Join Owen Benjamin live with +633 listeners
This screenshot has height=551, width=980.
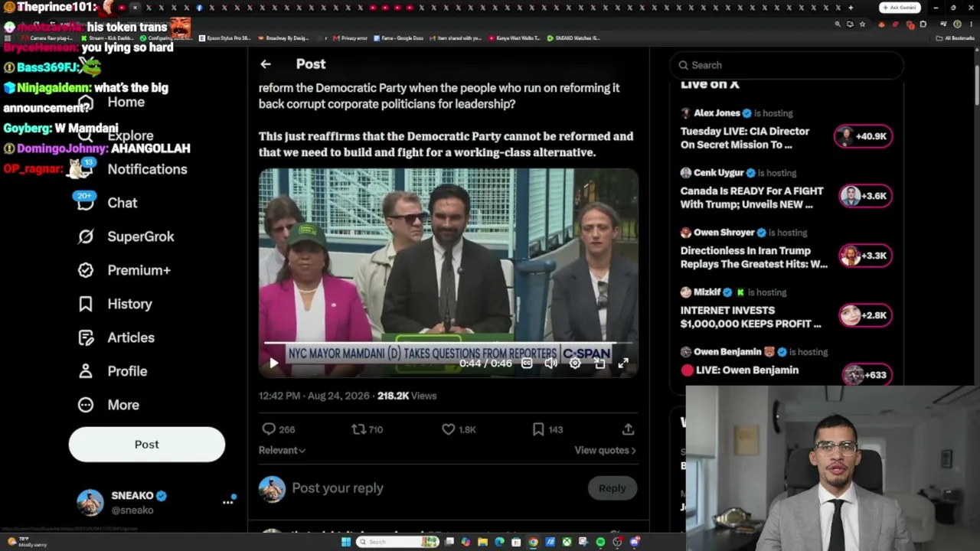867,375
